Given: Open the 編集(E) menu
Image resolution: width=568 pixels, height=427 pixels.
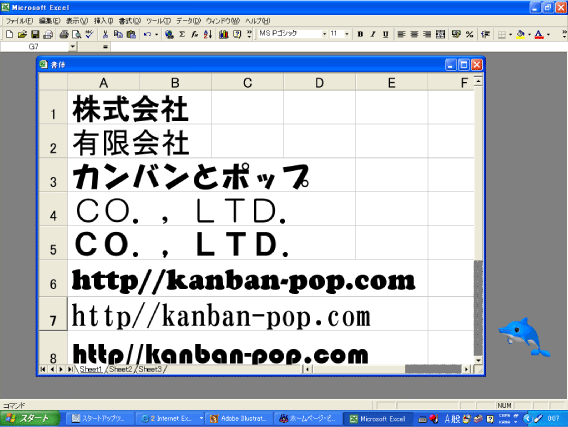Looking at the screenshot, I should [50, 21].
